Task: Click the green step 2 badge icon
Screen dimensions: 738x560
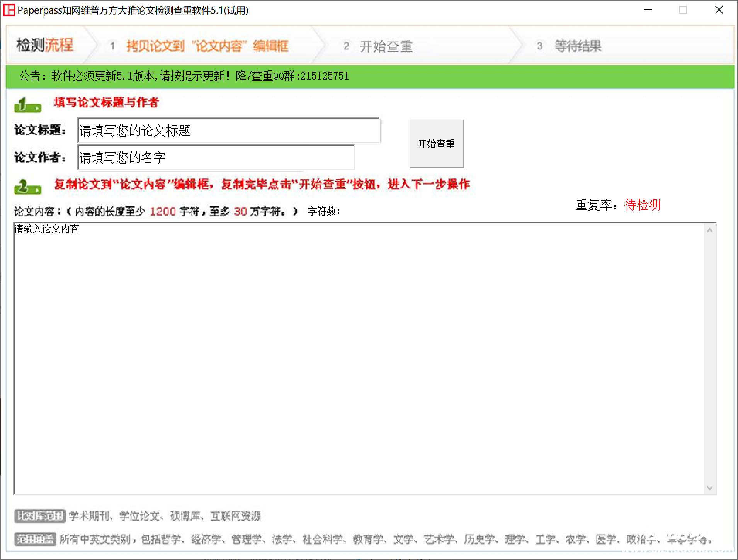Action: (27, 187)
